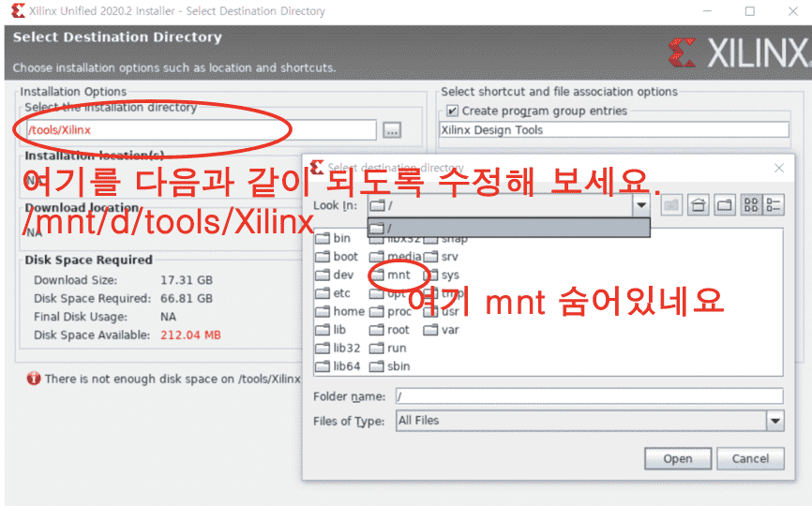Click the Xilinx icon in title bar

click(18, 11)
